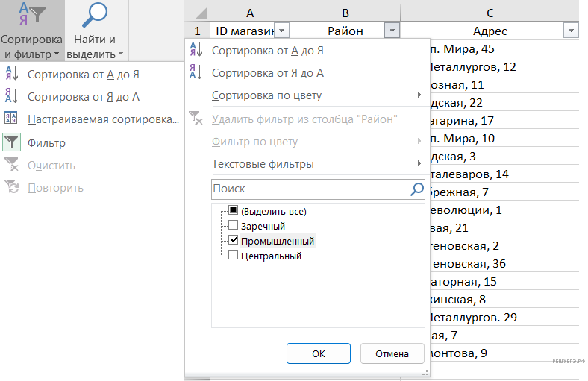The height and width of the screenshot is (381, 588).
Task: Open the Адрес column filter dropdown
Action: (571, 31)
